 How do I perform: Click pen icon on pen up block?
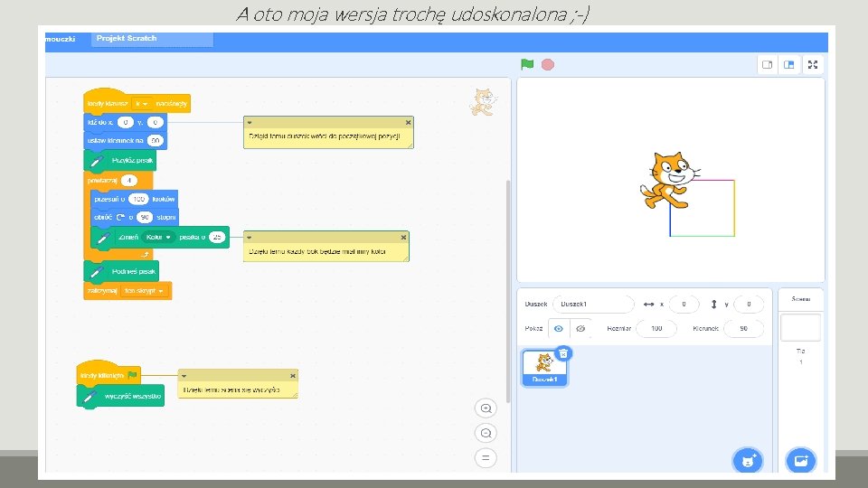click(x=97, y=272)
